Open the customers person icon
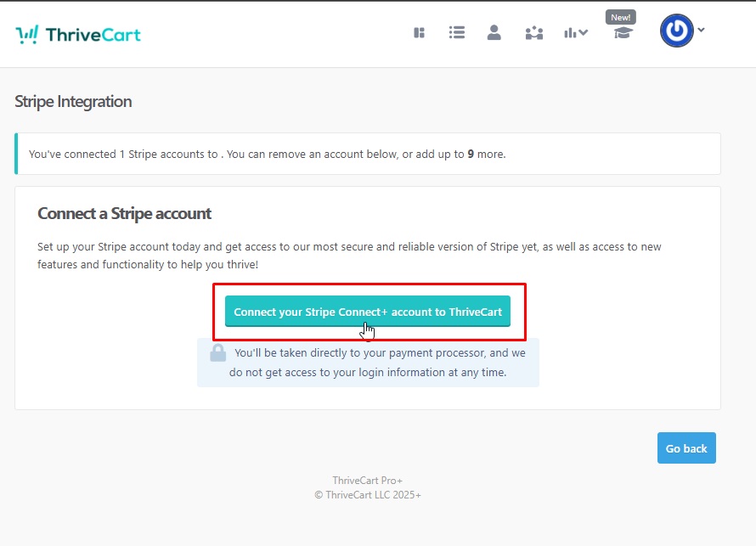Image resolution: width=756 pixels, height=546 pixels. (494, 32)
